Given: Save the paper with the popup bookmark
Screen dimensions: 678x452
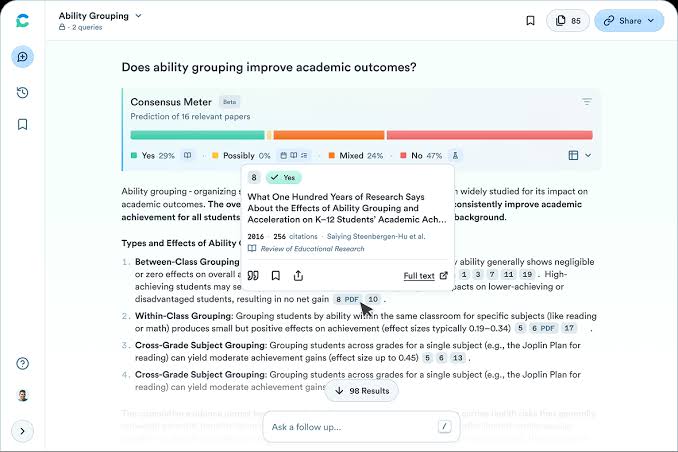Looking at the screenshot, I should pos(275,275).
